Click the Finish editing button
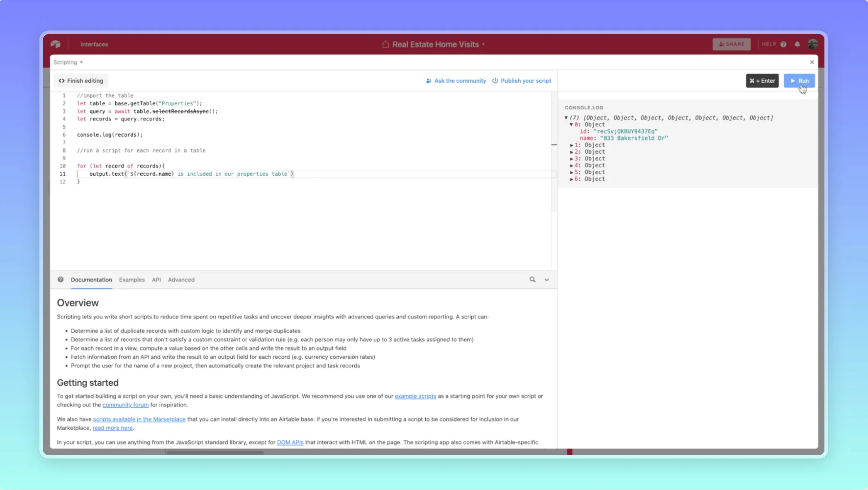Viewport: 868px width, 490px height. point(81,81)
